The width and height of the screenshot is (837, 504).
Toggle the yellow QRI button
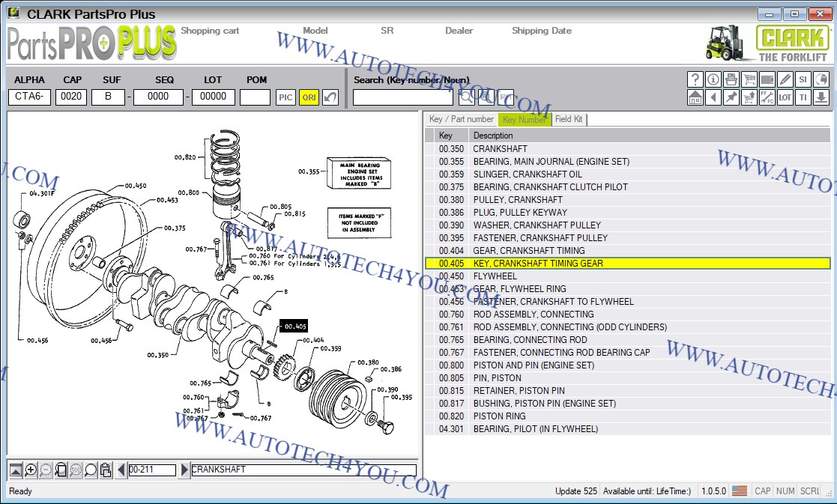coord(308,97)
